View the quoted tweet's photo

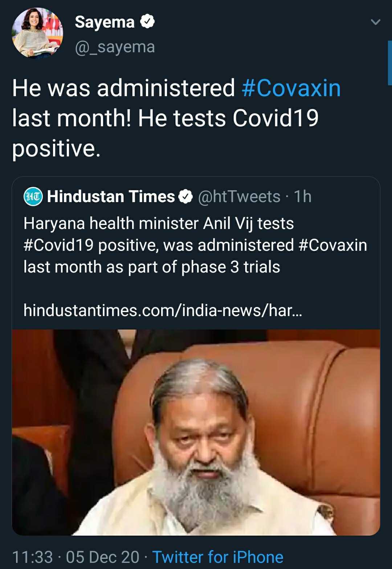pos(196,432)
